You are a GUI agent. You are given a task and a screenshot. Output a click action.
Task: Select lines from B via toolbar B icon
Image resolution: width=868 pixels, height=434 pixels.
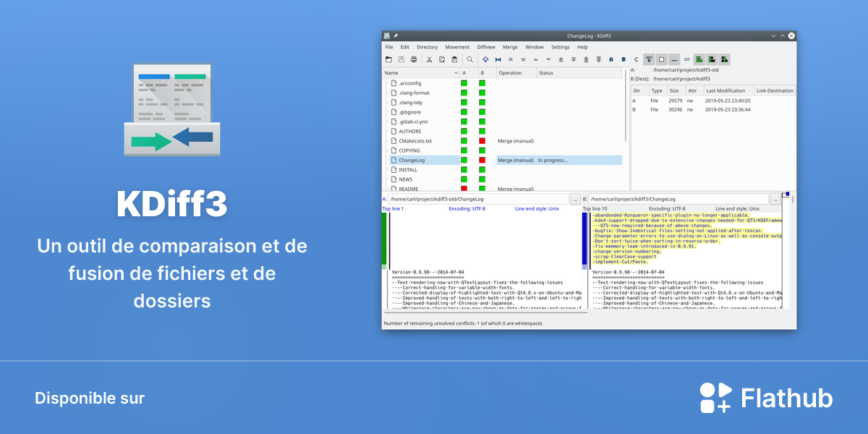624,59
